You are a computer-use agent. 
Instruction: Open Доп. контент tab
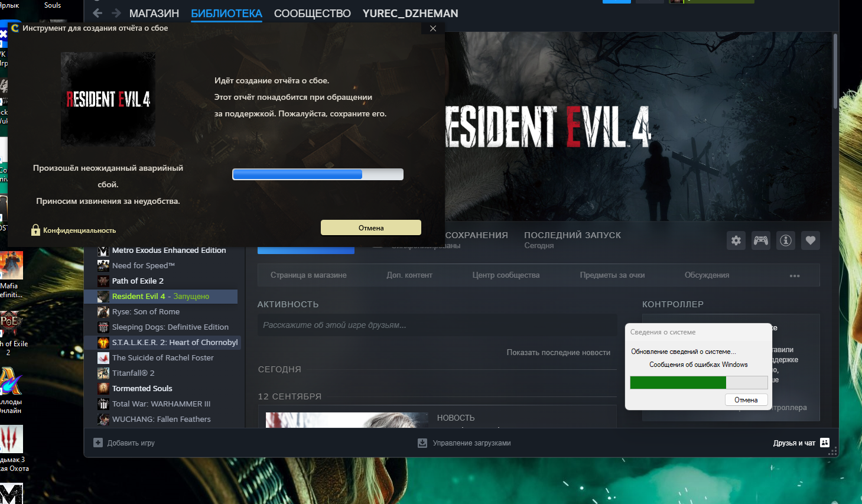pos(409,275)
